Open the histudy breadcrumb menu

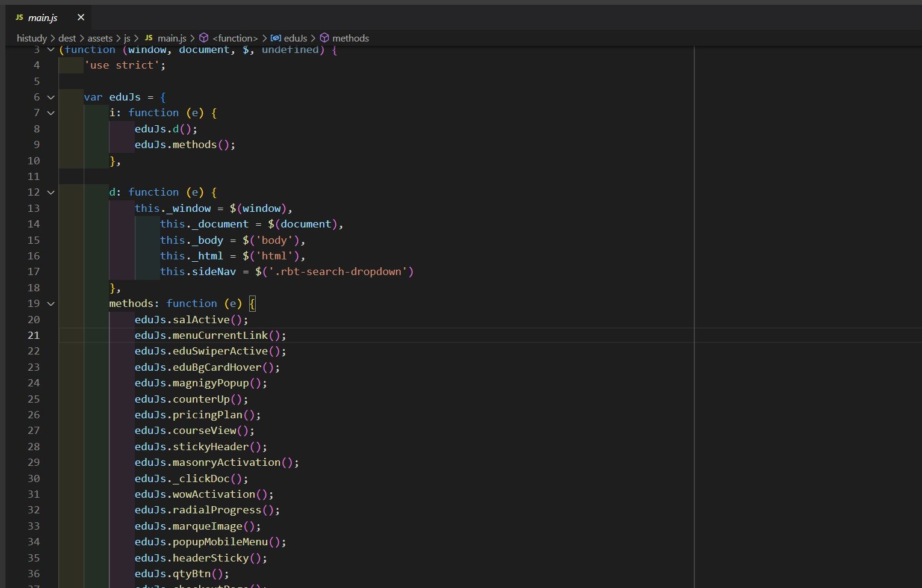coord(32,37)
